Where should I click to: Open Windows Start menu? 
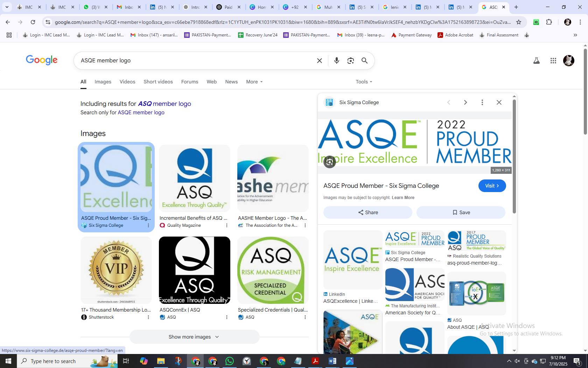tap(8, 361)
